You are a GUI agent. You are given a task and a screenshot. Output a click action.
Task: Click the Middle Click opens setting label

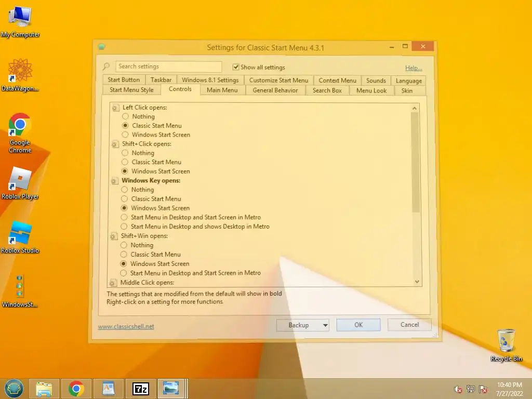(147, 283)
